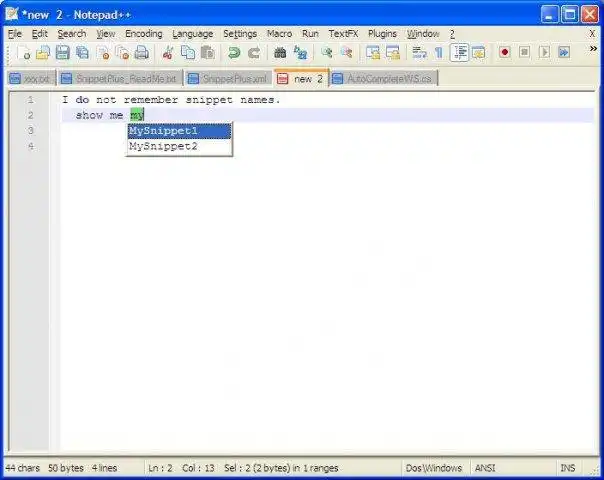Open the File menu
This screenshot has width=604, height=480.
pyautogui.click(x=15, y=34)
